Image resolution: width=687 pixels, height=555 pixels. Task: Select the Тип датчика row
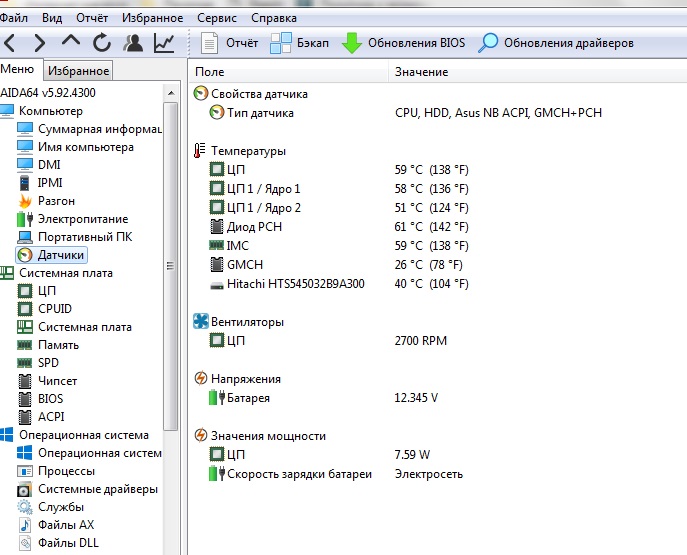pyautogui.click(x=405, y=113)
